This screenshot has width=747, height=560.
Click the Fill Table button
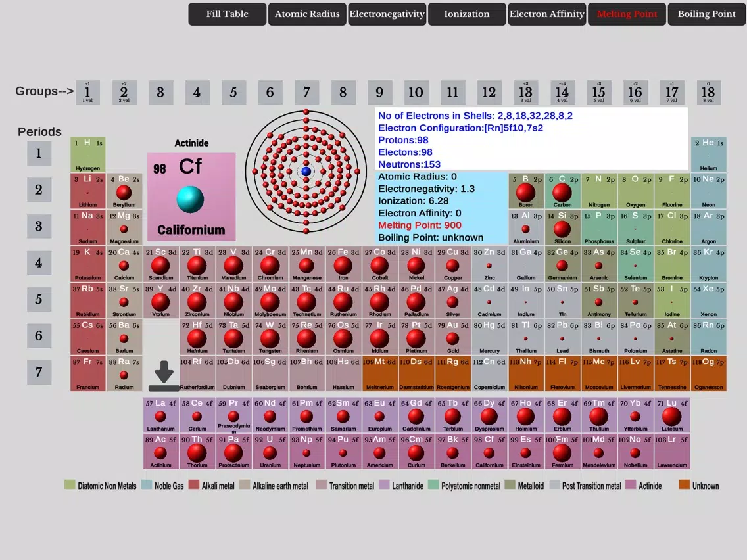[228, 14]
